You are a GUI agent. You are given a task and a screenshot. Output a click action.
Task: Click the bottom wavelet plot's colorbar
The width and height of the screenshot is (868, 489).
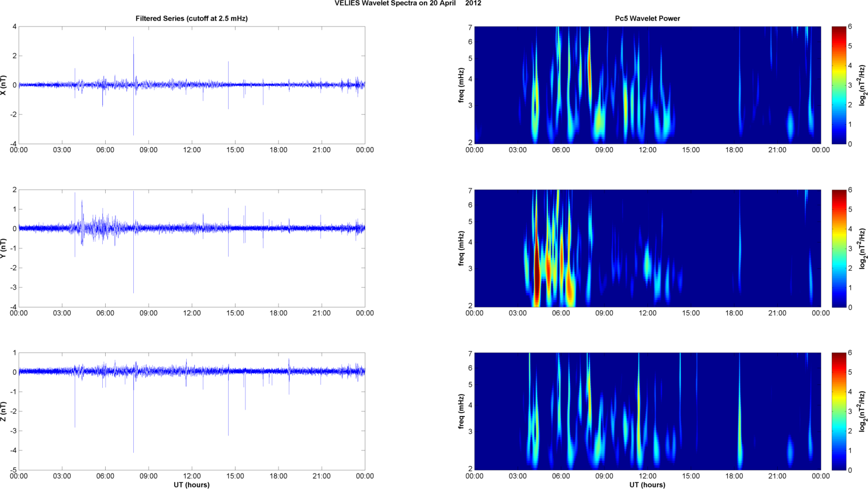point(839,411)
